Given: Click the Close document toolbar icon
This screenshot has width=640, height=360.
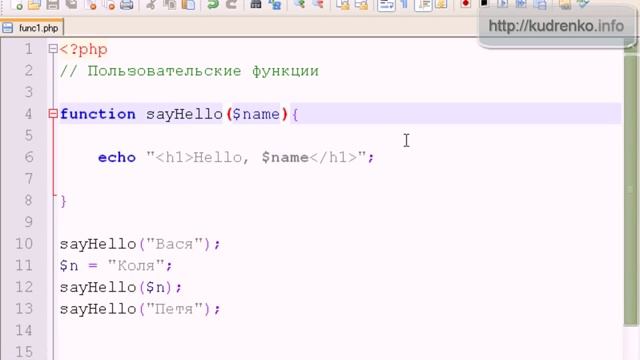Looking at the screenshot, I should pyautogui.click(x=91, y=4).
